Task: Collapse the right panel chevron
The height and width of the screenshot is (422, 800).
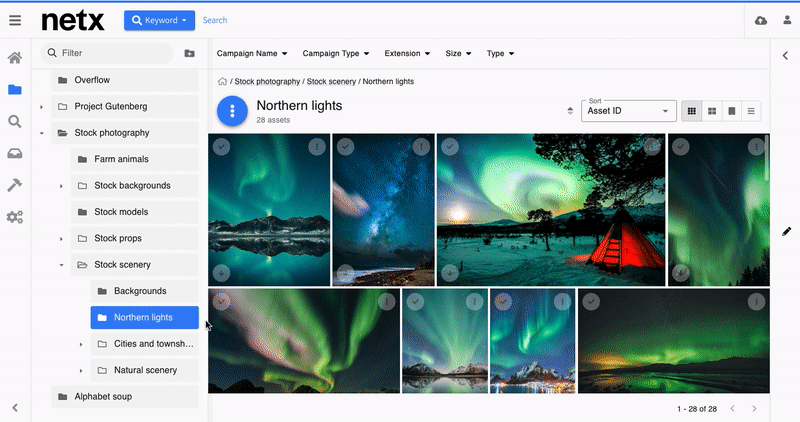Action: coord(785,56)
